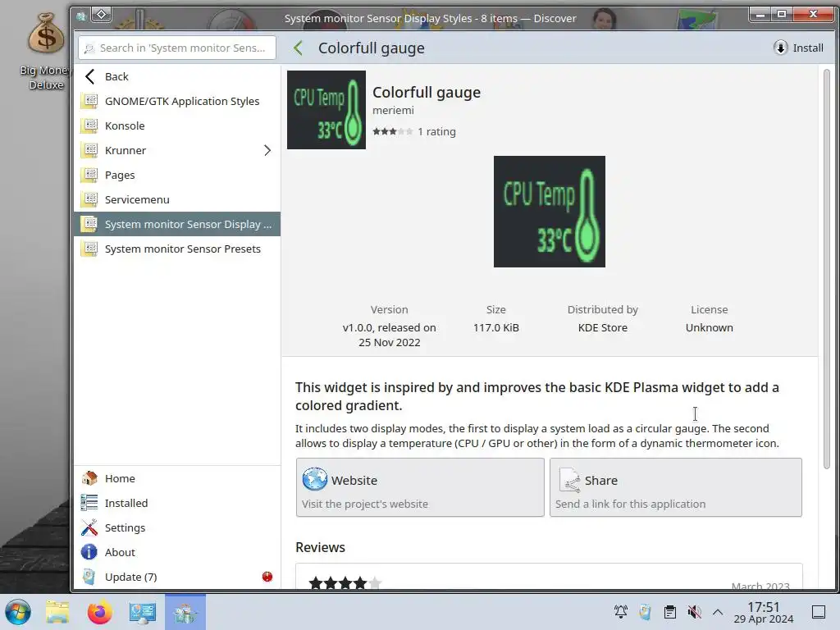Image resolution: width=840 pixels, height=630 pixels.
Task: Select the Krunner category
Action: [x=177, y=151]
